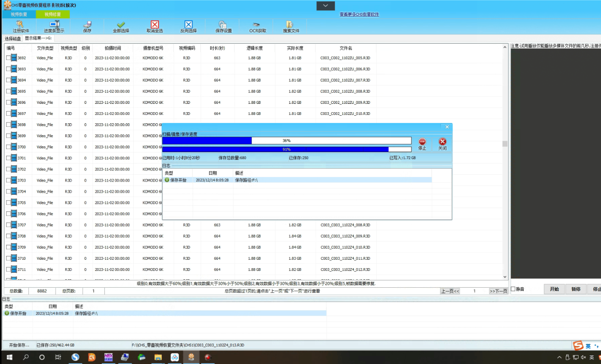Click the file list vertical scrollbar thumb
Image resolution: width=601 pixels, height=364 pixels.
click(505, 144)
